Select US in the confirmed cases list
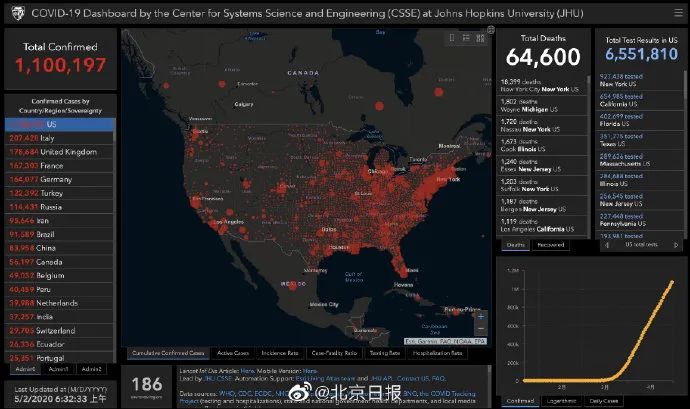The image size is (690, 409). tap(59, 125)
